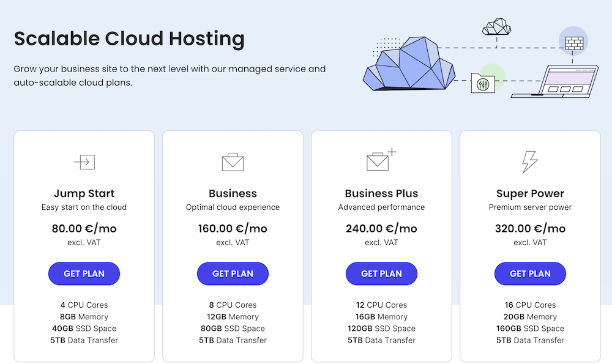
Task: Click the arrow-entering-box icon above Jump Start
Action: coord(84,162)
